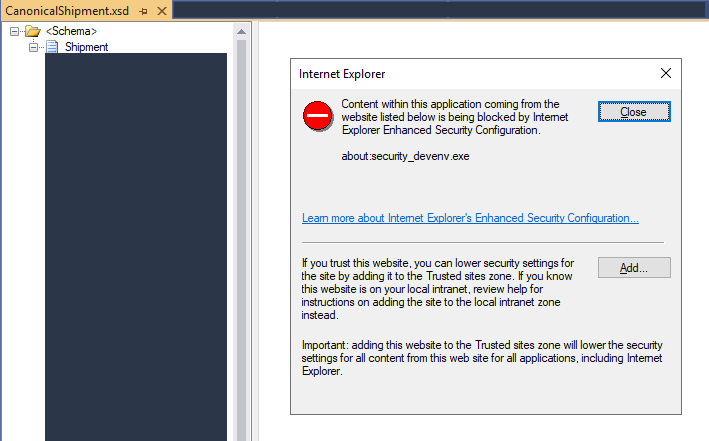The height and width of the screenshot is (441, 709).
Task: Select the Shipment label in the tree
Action: 86,47
